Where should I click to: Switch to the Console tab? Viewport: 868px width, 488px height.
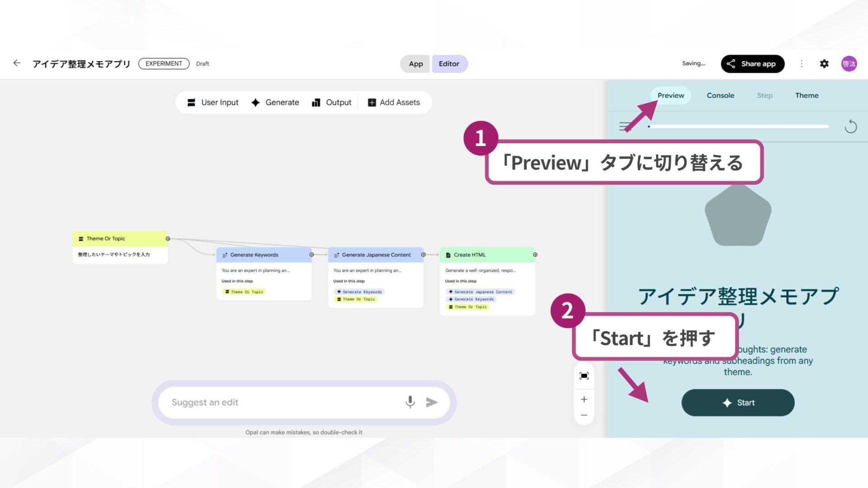tap(721, 95)
